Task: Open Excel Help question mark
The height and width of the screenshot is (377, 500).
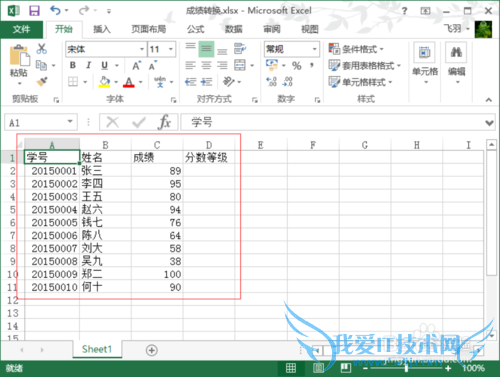Action: pos(404,11)
